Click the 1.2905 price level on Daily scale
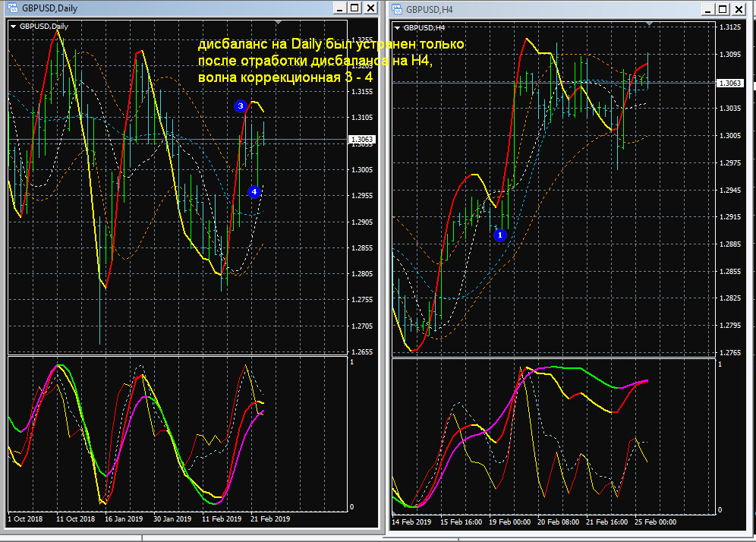The height and width of the screenshot is (542, 756). 362,222
